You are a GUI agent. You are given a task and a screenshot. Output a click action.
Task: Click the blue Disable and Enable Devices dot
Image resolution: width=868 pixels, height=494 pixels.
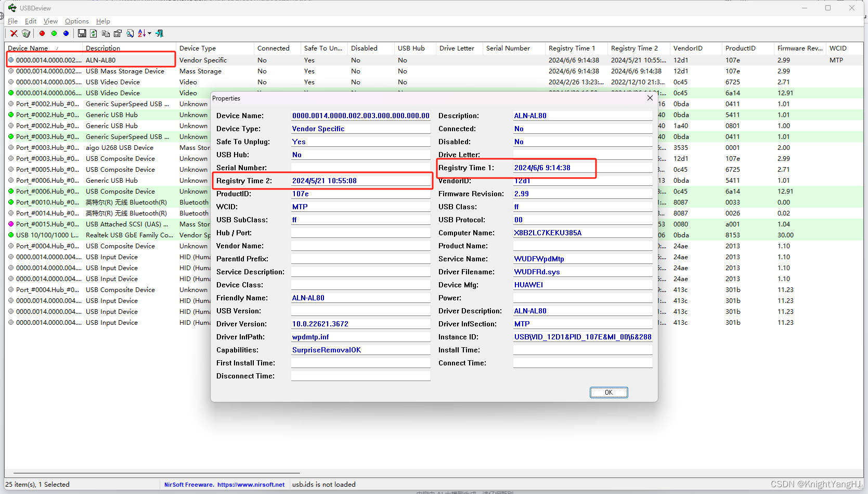coord(66,33)
